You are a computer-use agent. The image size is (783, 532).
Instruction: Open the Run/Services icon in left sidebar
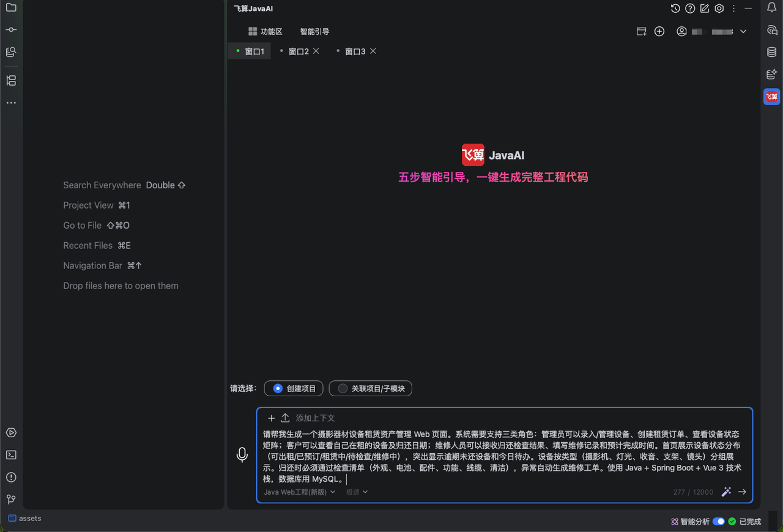[11, 433]
